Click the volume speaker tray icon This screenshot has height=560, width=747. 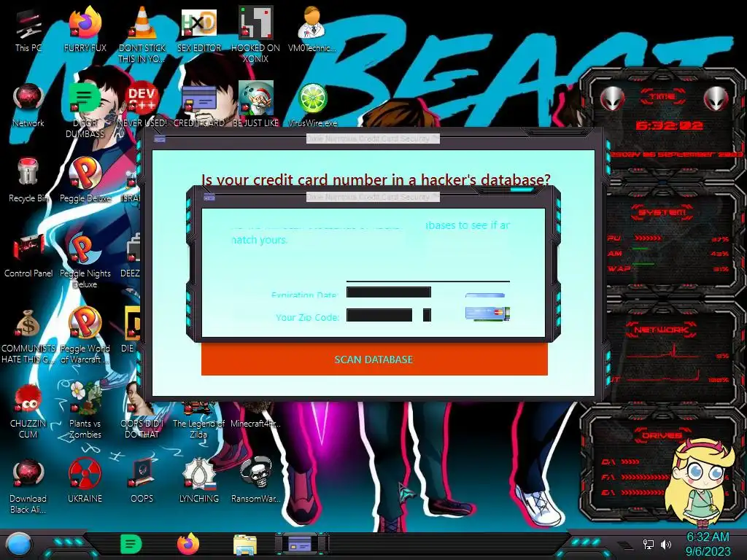[665, 544]
